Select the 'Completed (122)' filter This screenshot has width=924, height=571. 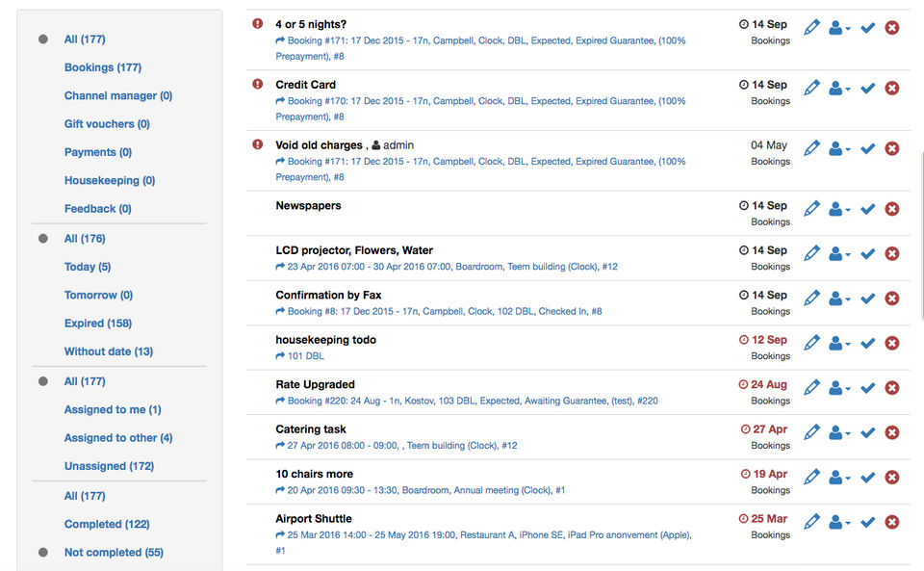pyautogui.click(x=107, y=525)
